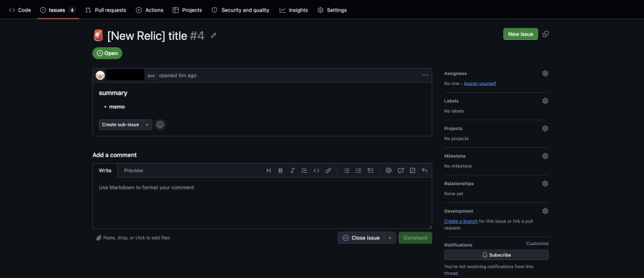Viewport: 644px width, 278px height.
Task: Open the Relationships gear settings
Action: click(x=545, y=183)
